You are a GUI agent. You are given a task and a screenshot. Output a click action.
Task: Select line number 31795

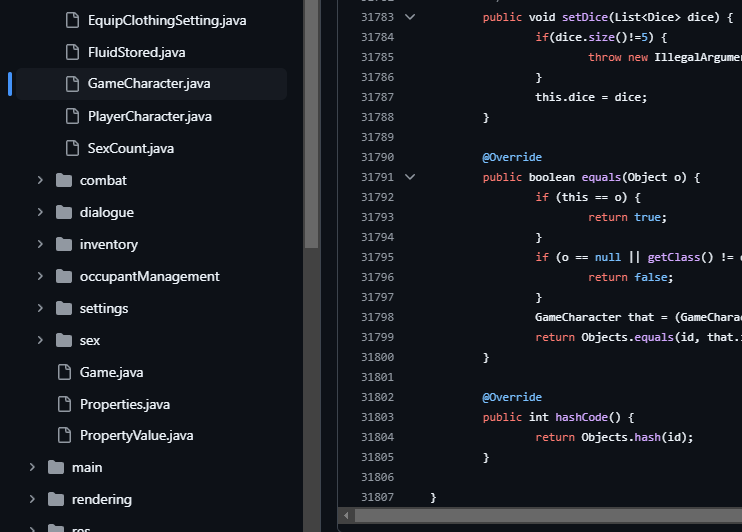(377, 257)
